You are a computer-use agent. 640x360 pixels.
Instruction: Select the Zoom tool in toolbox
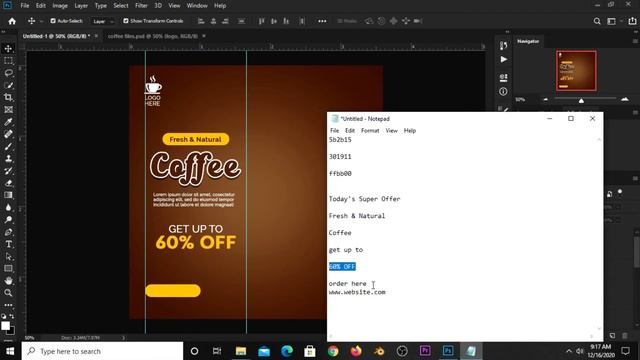8,293
